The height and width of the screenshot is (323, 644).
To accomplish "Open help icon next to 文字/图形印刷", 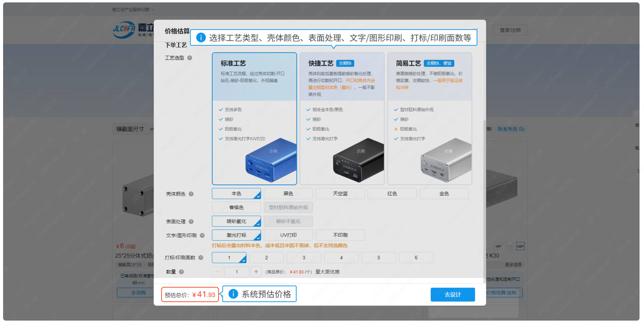I will [x=202, y=235].
